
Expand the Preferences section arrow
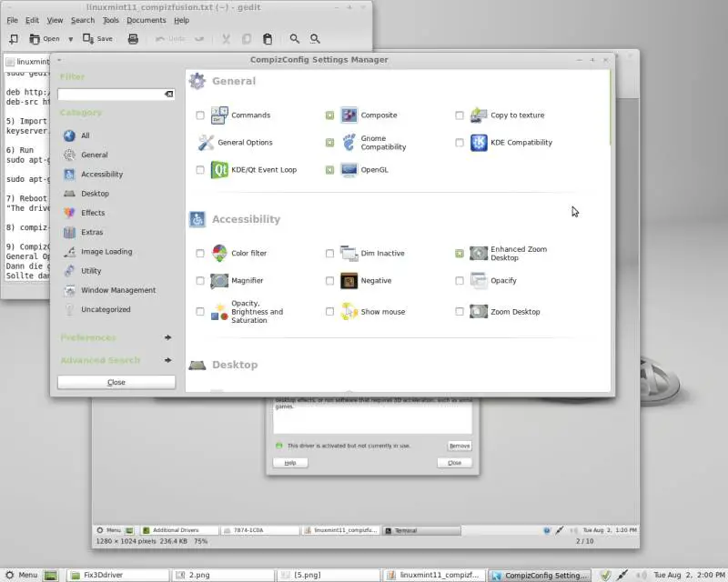click(x=168, y=337)
